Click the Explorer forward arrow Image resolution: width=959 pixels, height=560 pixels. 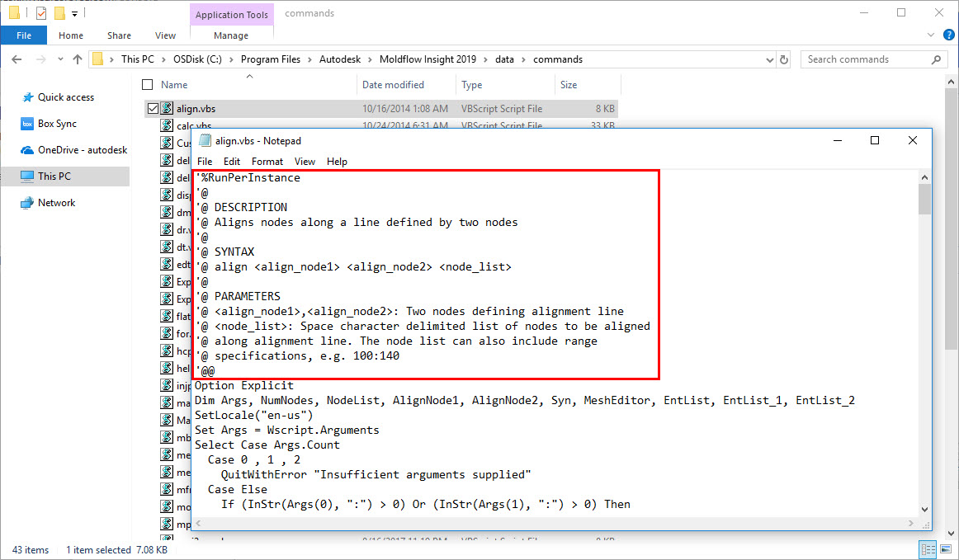click(40, 59)
